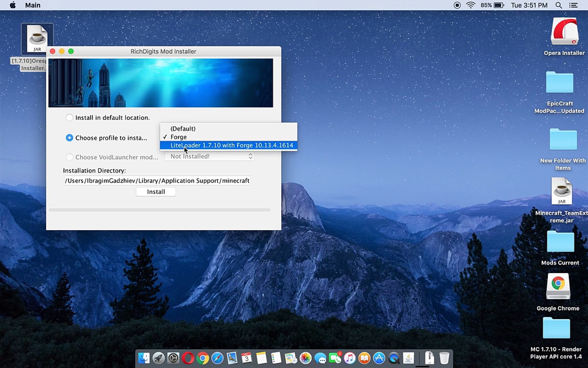
Task: Open Preview app in the dock
Action: pos(291,358)
